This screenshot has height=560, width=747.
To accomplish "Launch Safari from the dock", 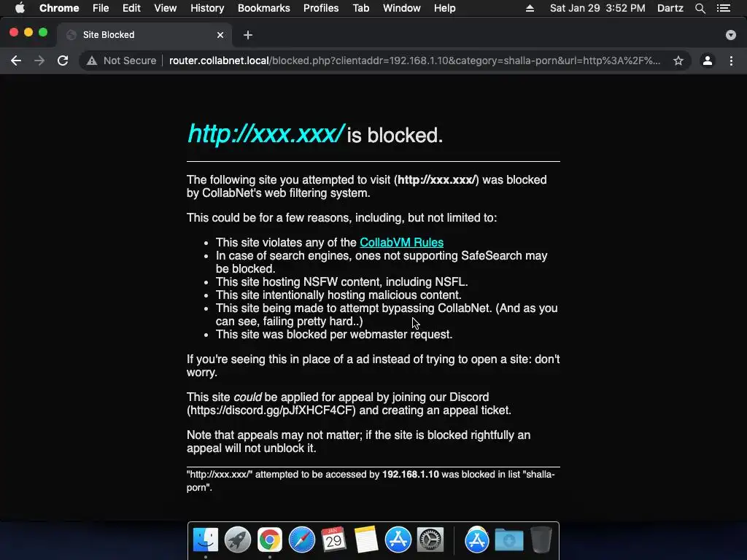I will click(x=301, y=540).
